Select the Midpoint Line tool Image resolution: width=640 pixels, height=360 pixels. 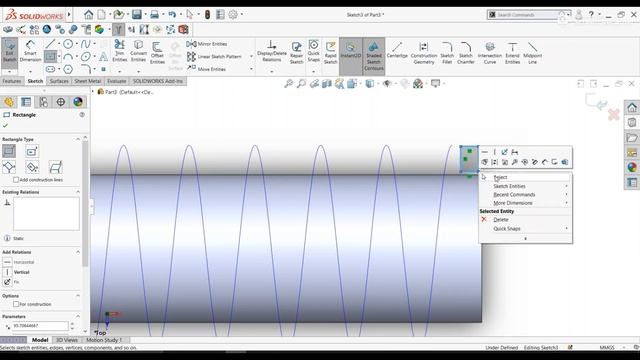532,52
